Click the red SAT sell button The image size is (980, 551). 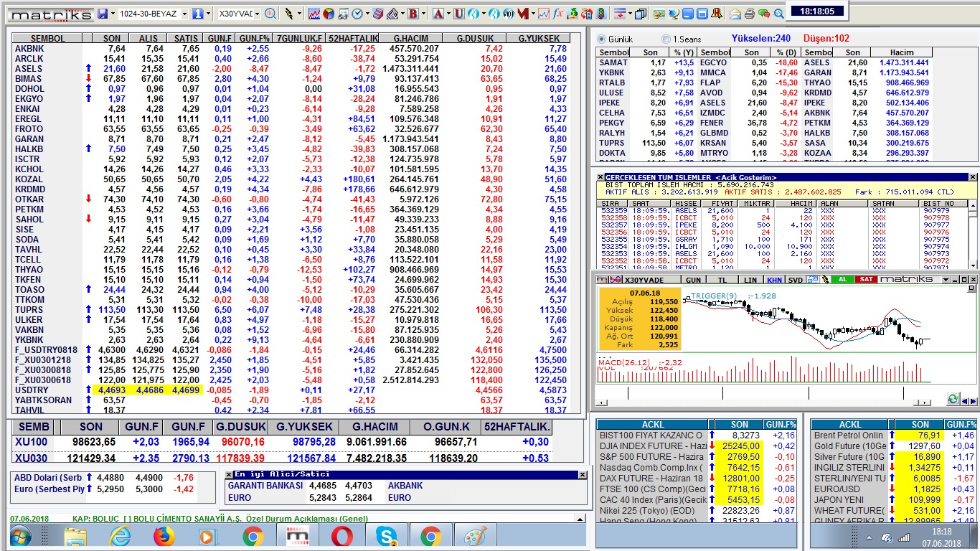(x=866, y=279)
